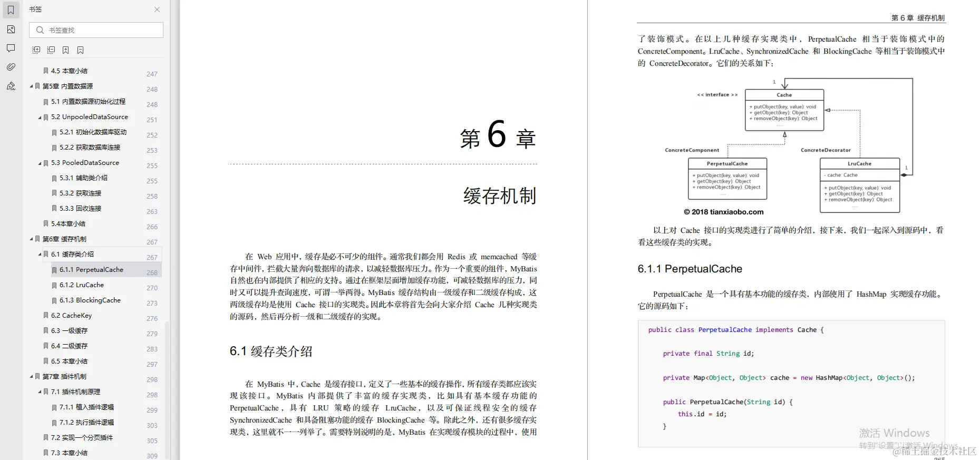This screenshot has height=460, width=980.
Task: Collapse the 5.2 UnpooledDataSource node
Action: coord(40,117)
